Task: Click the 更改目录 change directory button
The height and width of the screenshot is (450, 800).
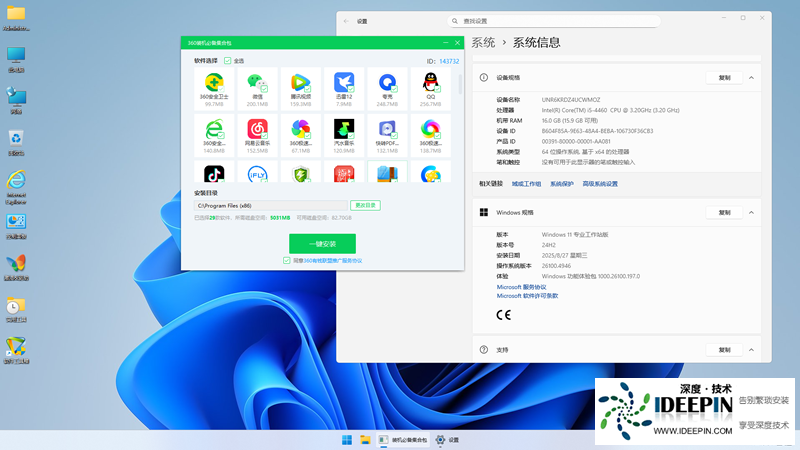Action: tap(365, 206)
